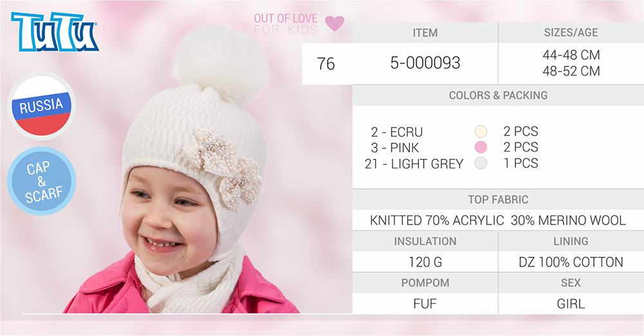Select the pink color swatch
This screenshot has height=336, width=644.
(x=480, y=147)
